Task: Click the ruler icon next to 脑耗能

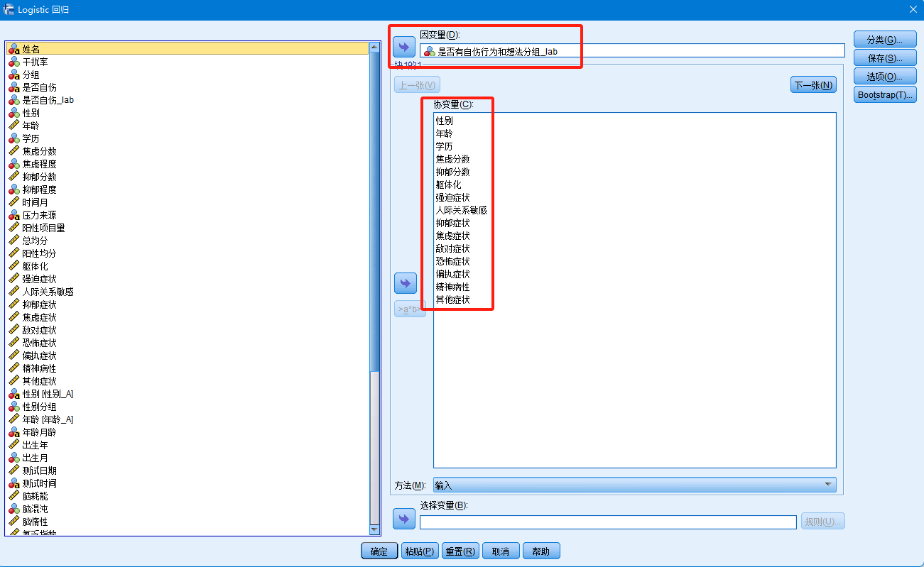Action: [x=13, y=496]
